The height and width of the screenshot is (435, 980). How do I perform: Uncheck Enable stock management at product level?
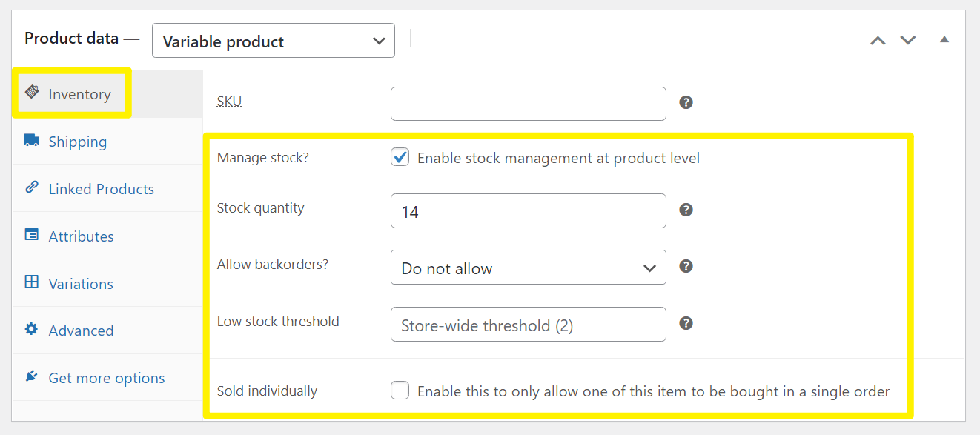[x=400, y=157]
